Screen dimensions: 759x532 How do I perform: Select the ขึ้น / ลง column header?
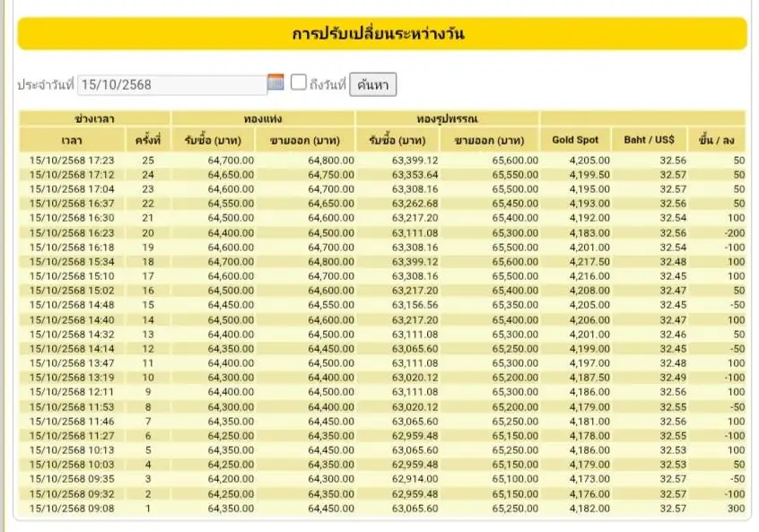pyautogui.click(x=716, y=140)
